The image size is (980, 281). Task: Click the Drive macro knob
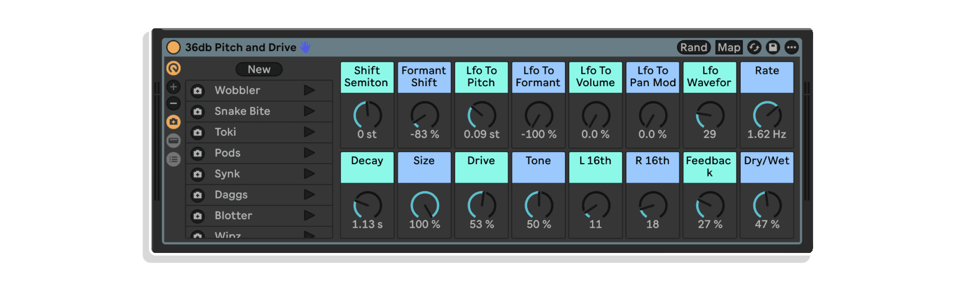(482, 205)
